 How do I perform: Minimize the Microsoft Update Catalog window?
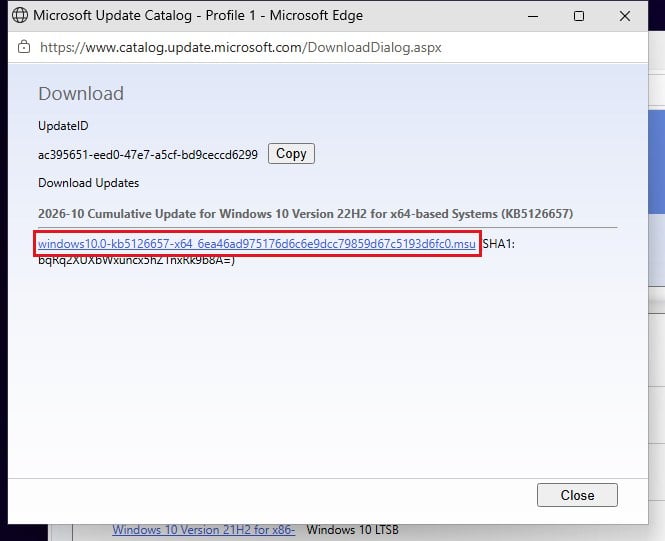click(533, 16)
